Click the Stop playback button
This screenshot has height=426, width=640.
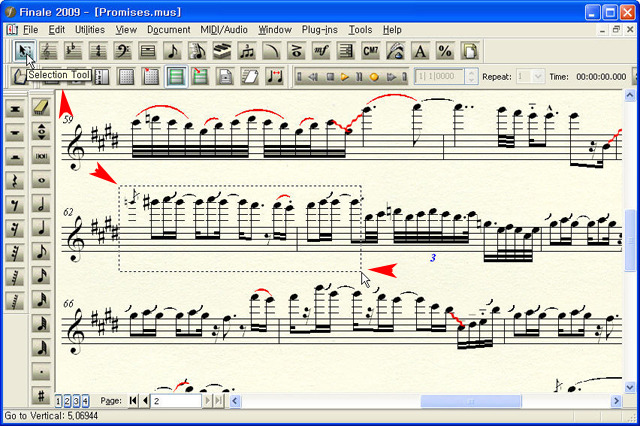(331, 77)
